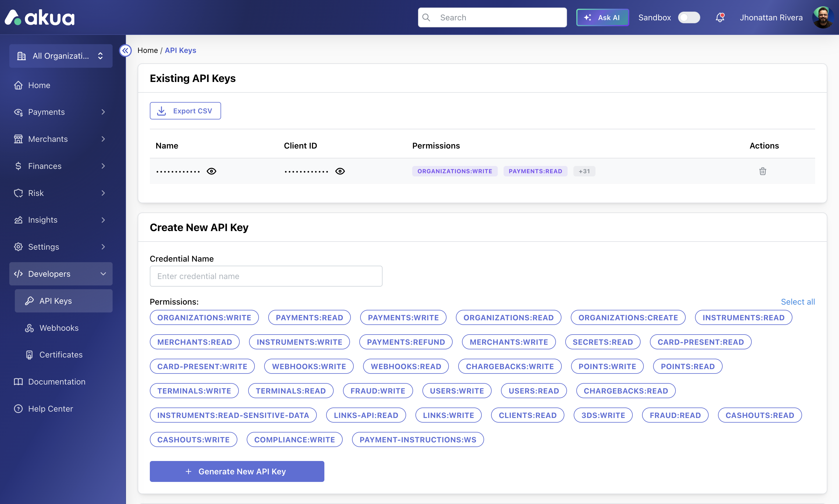839x504 pixels.
Task: Collapse the Developers section
Action: click(x=61, y=274)
